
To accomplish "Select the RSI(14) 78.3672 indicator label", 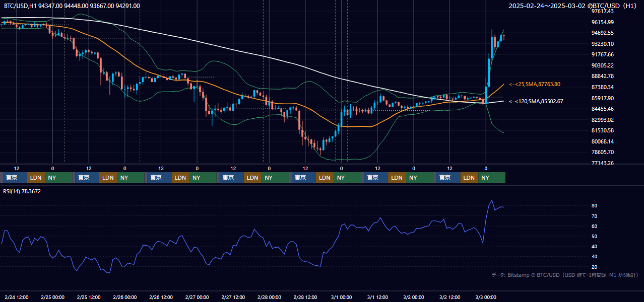I will (22, 191).
